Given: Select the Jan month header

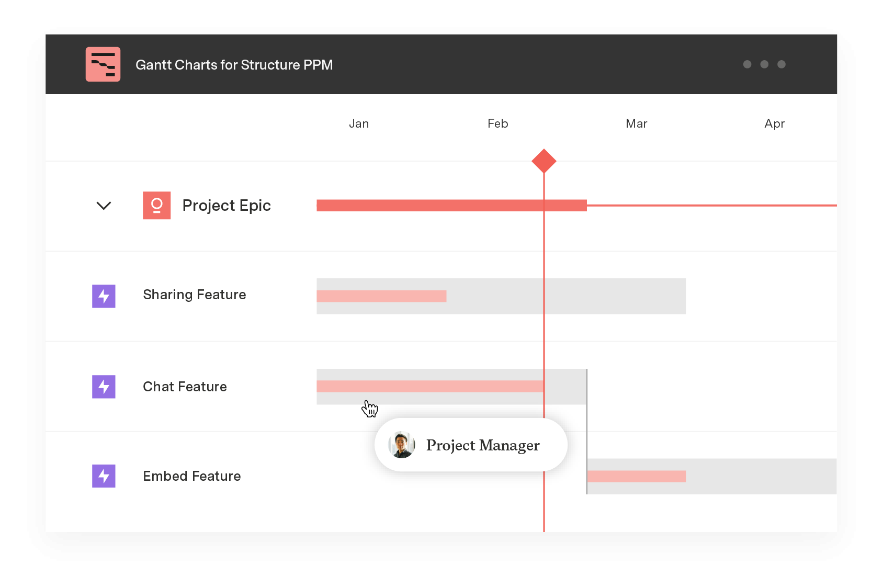Looking at the screenshot, I should click(359, 123).
